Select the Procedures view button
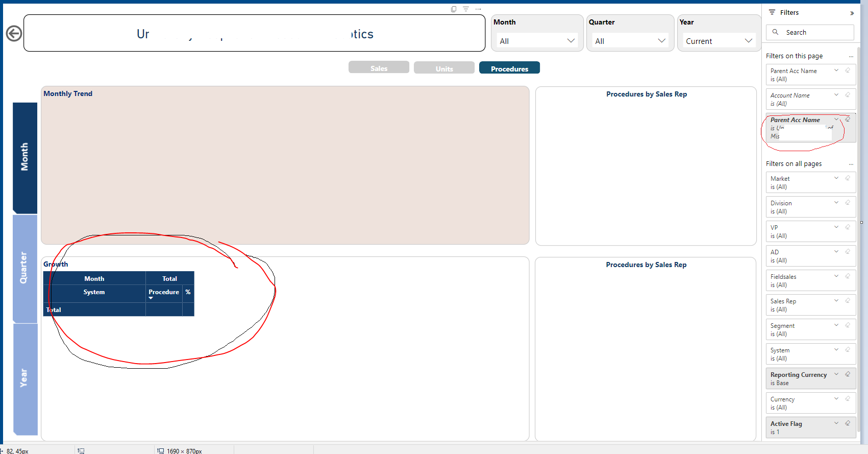Image resolution: width=868 pixels, height=454 pixels. [x=509, y=68]
